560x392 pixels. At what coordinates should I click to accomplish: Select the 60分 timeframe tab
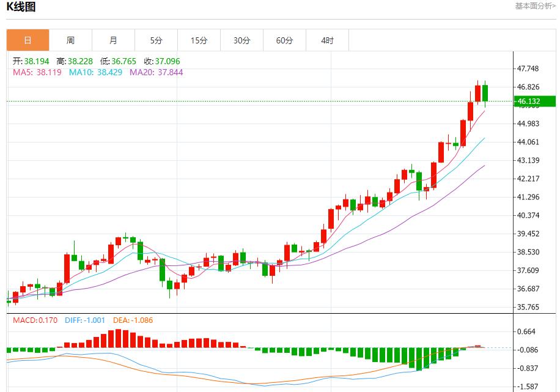[x=284, y=40]
